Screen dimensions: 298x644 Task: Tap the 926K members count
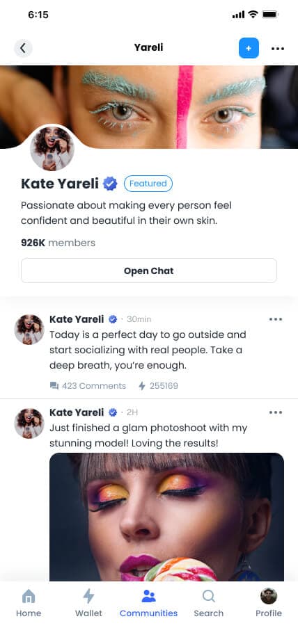[x=58, y=243]
